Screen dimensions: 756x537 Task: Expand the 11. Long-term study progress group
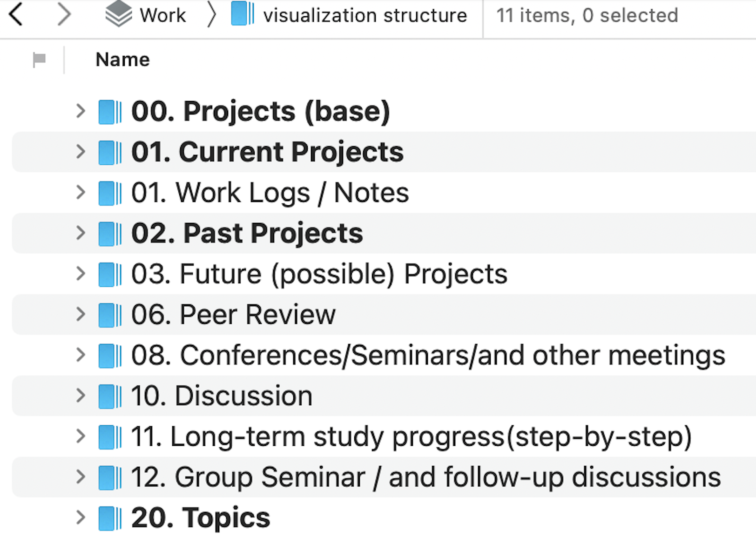(81, 436)
